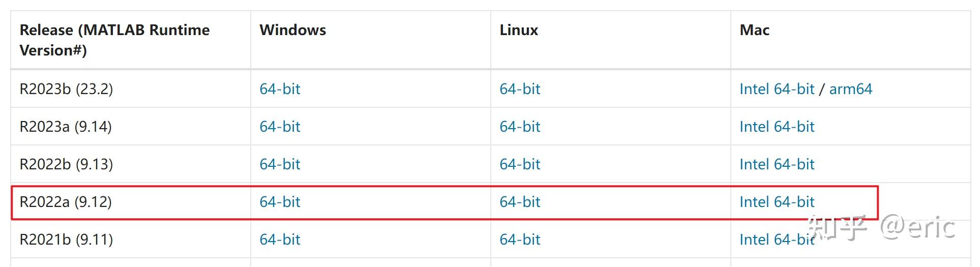Click R2023b Mac Intel 64-bit link
The width and height of the screenshot is (980, 267).
click(x=777, y=89)
